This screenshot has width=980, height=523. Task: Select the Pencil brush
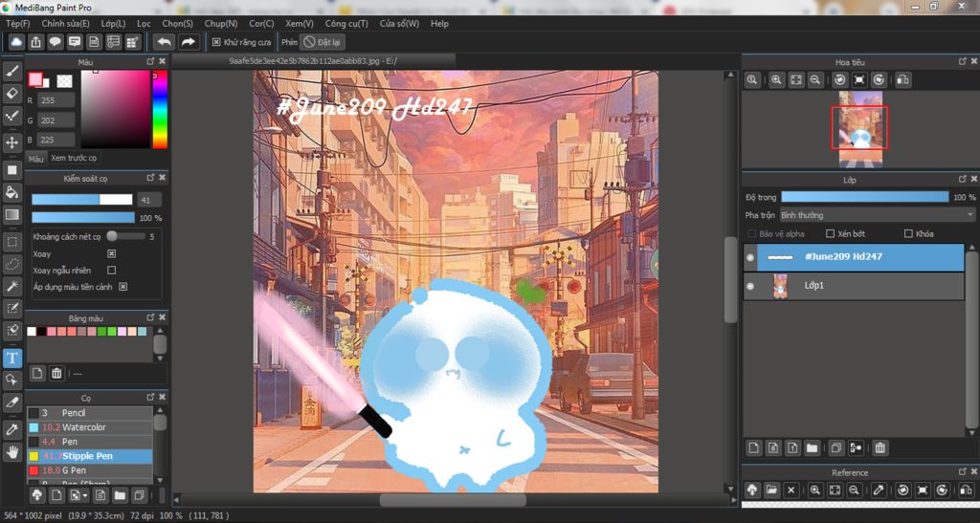[x=89, y=413]
